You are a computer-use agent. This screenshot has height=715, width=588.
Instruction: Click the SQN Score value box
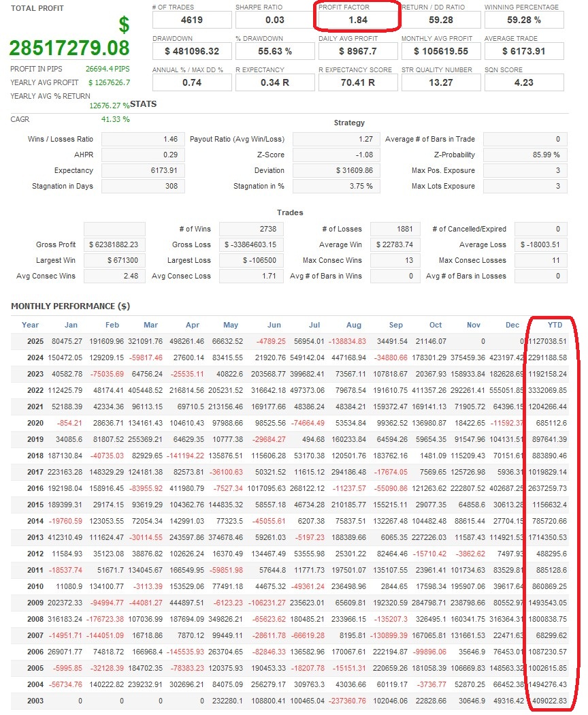pos(524,82)
